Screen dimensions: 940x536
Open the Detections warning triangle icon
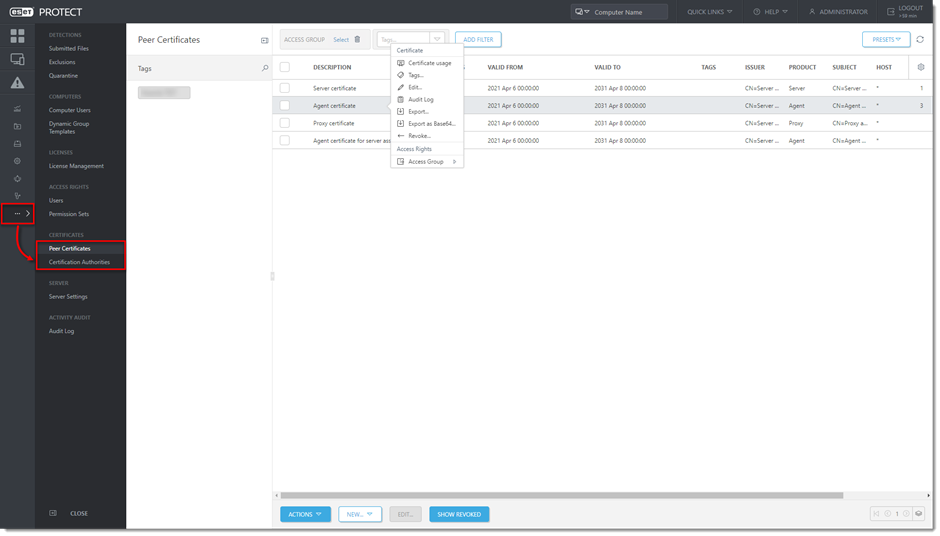coord(17,83)
